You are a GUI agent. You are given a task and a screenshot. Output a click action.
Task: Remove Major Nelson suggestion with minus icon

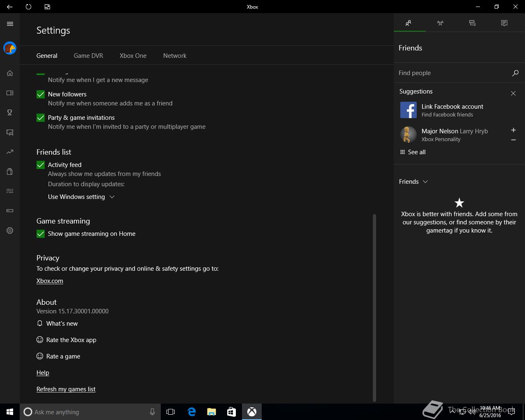point(513,140)
